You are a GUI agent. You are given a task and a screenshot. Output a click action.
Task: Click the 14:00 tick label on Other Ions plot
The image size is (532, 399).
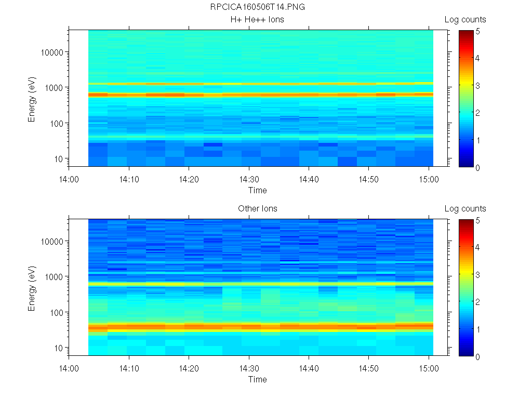coord(69,368)
